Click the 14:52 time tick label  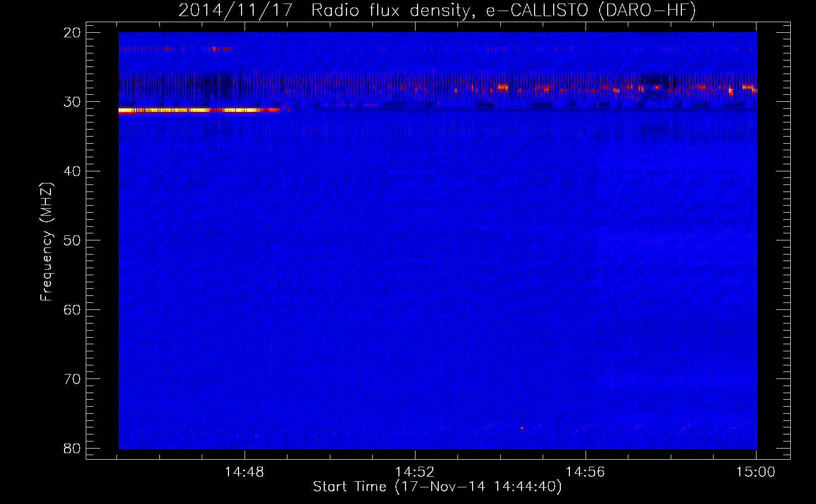pyautogui.click(x=415, y=472)
